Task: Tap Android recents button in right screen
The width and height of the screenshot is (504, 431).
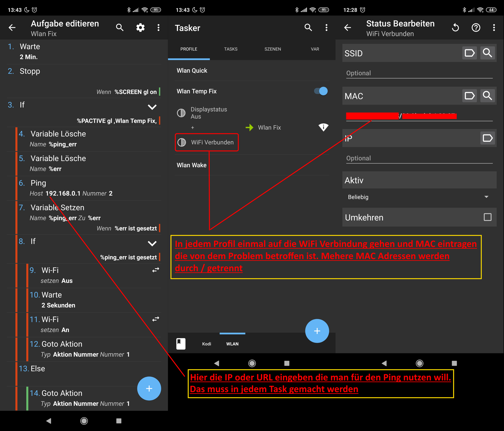Action: point(454,363)
